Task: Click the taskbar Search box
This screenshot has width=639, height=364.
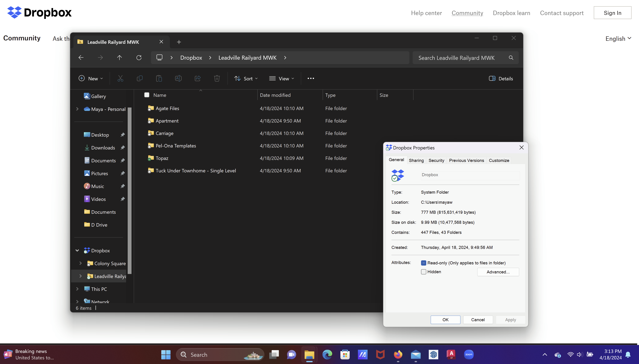Action: pyautogui.click(x=220, y=355)
